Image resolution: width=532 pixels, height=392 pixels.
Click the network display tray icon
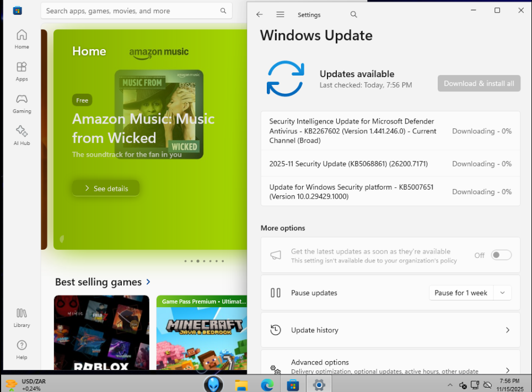coord(475,385)
